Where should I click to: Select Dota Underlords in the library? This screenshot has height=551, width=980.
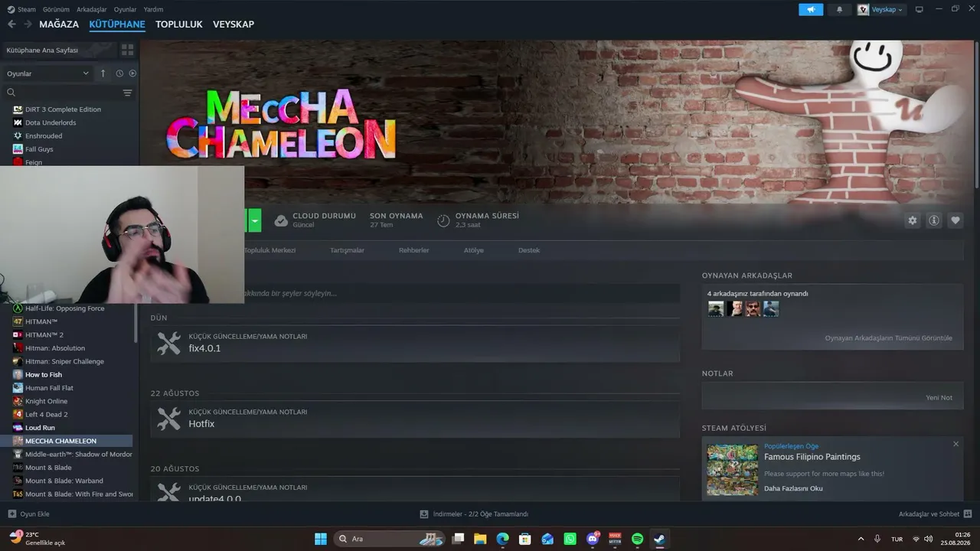pos(51,122)
